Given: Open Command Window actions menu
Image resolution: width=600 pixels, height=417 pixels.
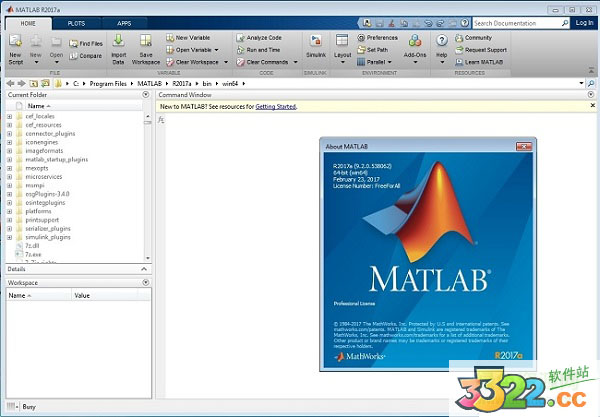Looking at the screenshot, I should 591,94.
